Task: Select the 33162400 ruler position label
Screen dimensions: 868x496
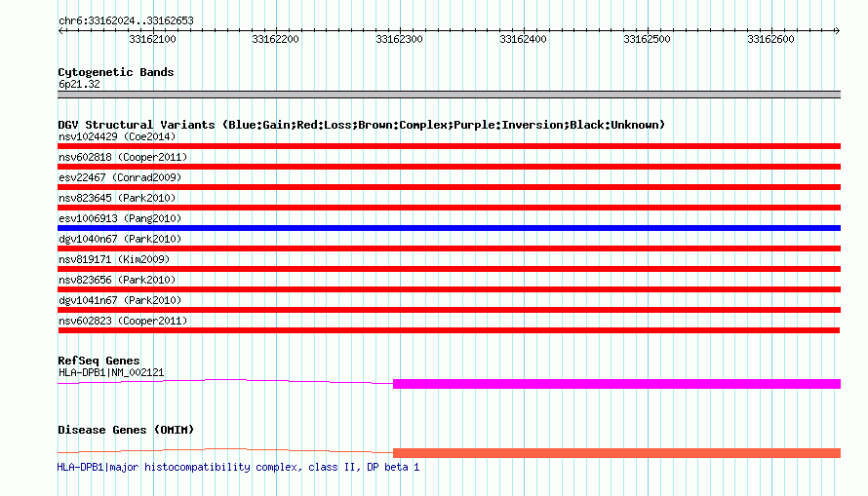Action: point(523,39)
